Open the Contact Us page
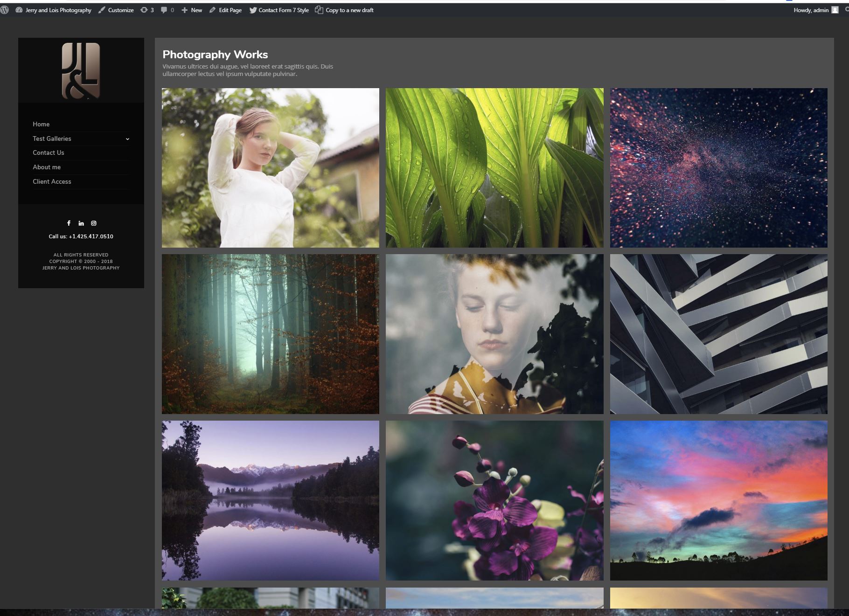 pos(49,152)
